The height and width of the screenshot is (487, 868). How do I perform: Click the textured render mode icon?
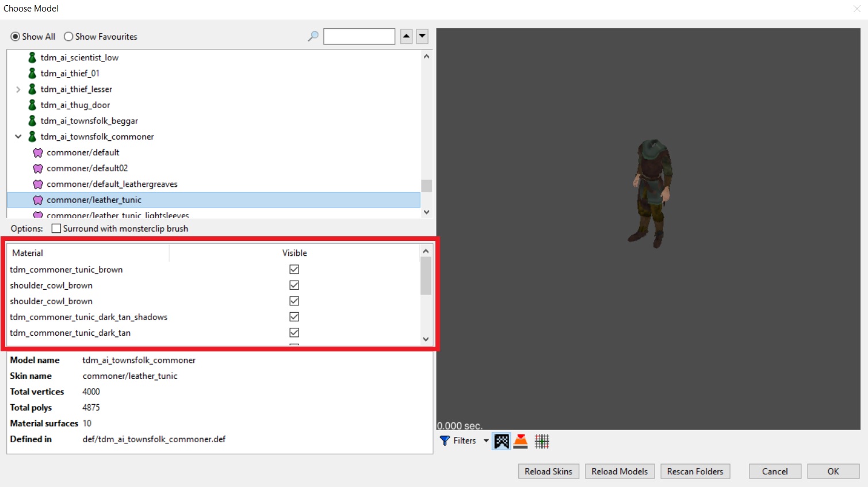pyautogui.click(x=502, y=441)
